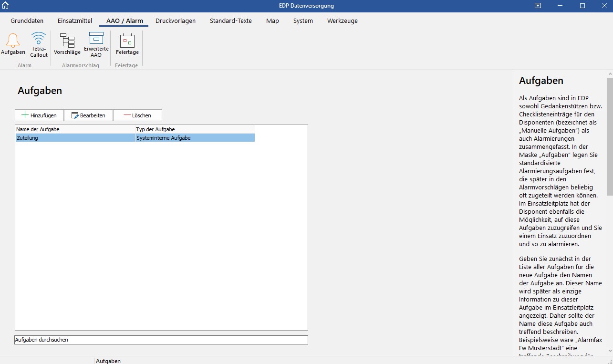Open the Aufgaben bell icon
Image resolution: width=613 pixels, height=364 pixels.
(13, 44)
